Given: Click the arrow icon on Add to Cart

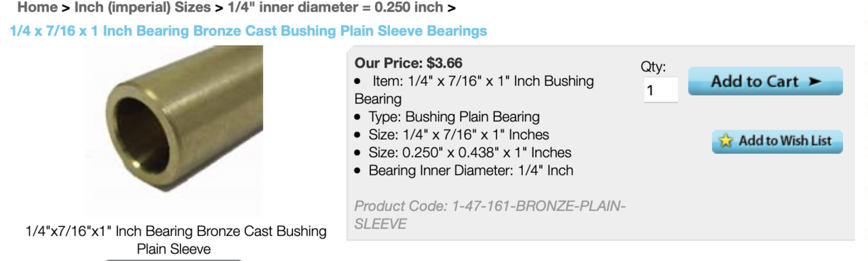Looking at the screenshot, I should tap(814, 82).
